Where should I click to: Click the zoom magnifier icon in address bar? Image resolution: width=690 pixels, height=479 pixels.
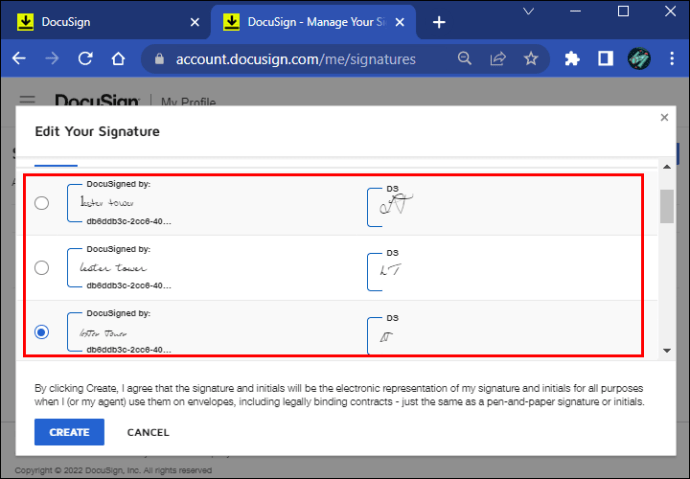[x=464, y=59]
